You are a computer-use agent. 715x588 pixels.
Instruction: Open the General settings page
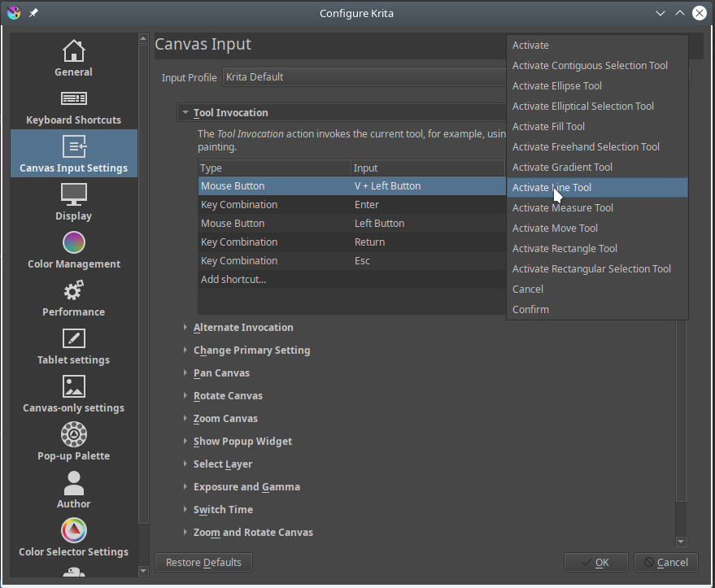tap(73, 58)
